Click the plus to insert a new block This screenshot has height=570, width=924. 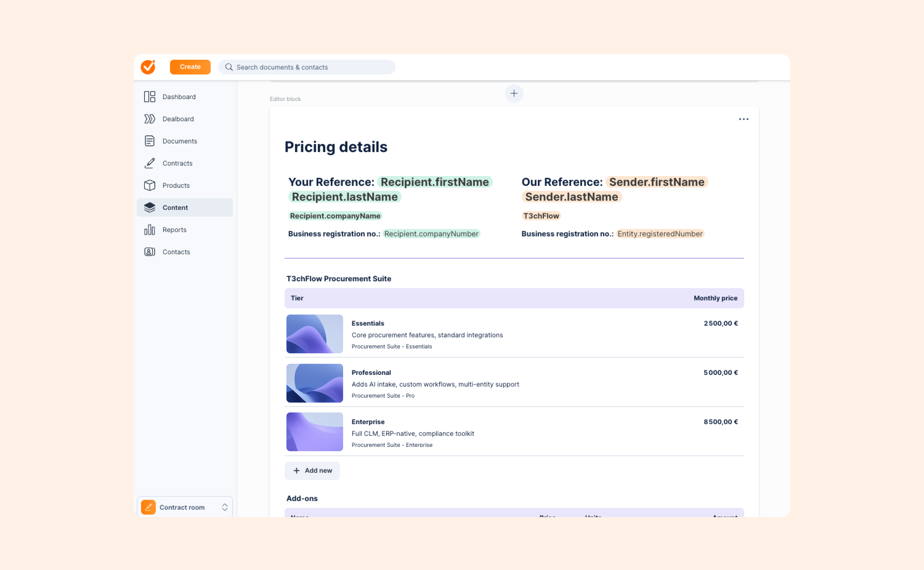[x=514, y=94]
